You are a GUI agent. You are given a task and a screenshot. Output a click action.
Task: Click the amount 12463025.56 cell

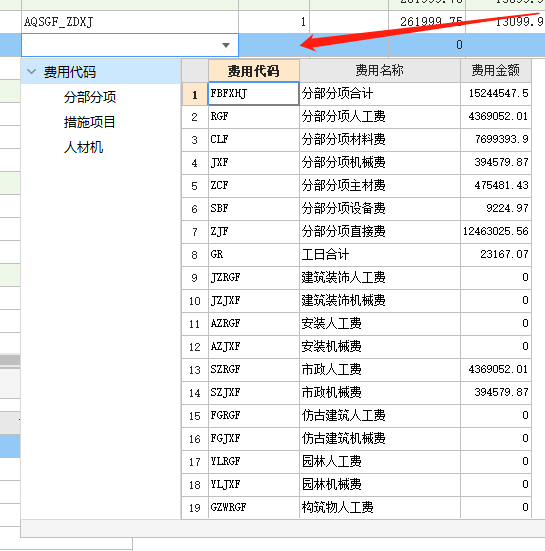point(495,232)
